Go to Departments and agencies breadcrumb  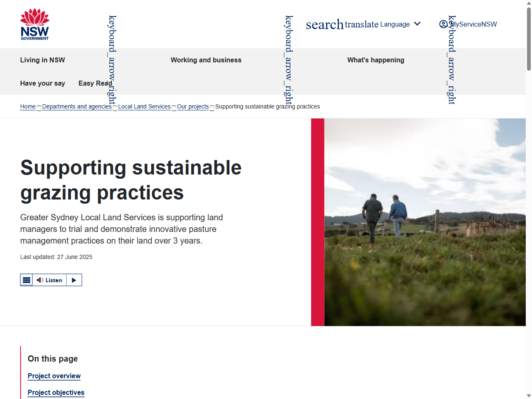coord(77,106)
